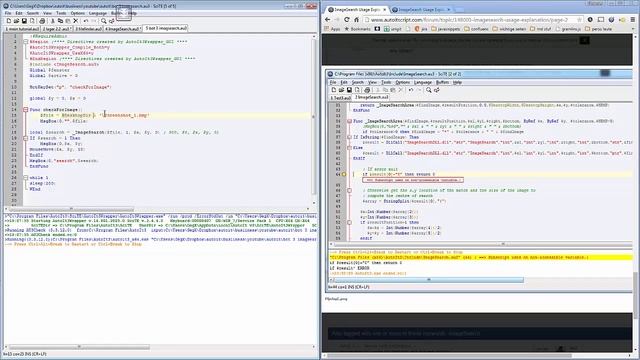Collapse the while 1 fold marker
640x360 pixels.
coord(25,178)
